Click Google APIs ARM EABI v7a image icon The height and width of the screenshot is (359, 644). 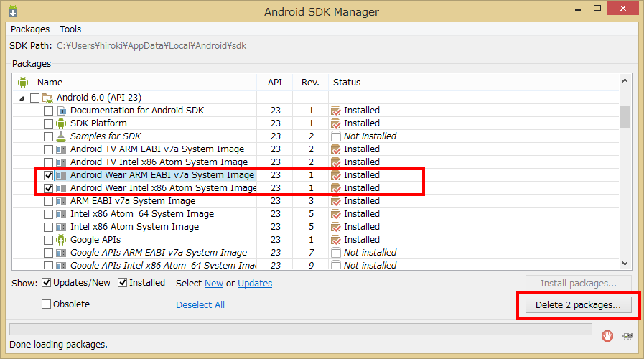click(x=61, y=253)
